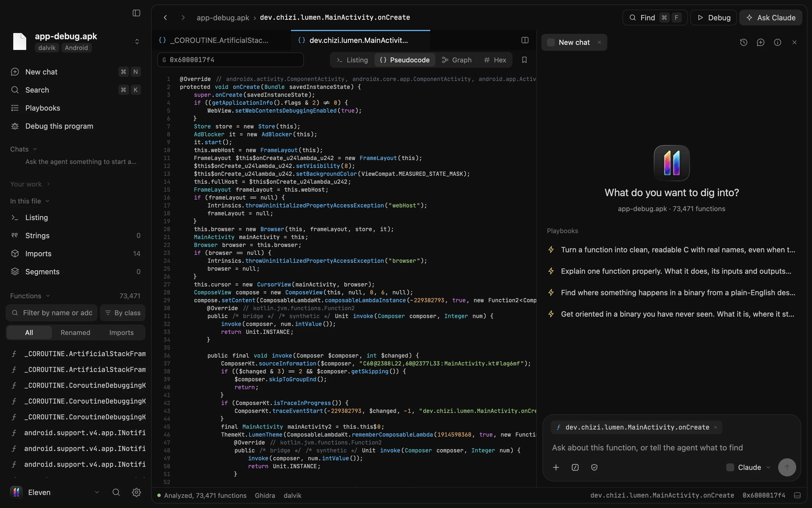
Task: Open Playbooks in the sidebar
Action: (76, 108)
